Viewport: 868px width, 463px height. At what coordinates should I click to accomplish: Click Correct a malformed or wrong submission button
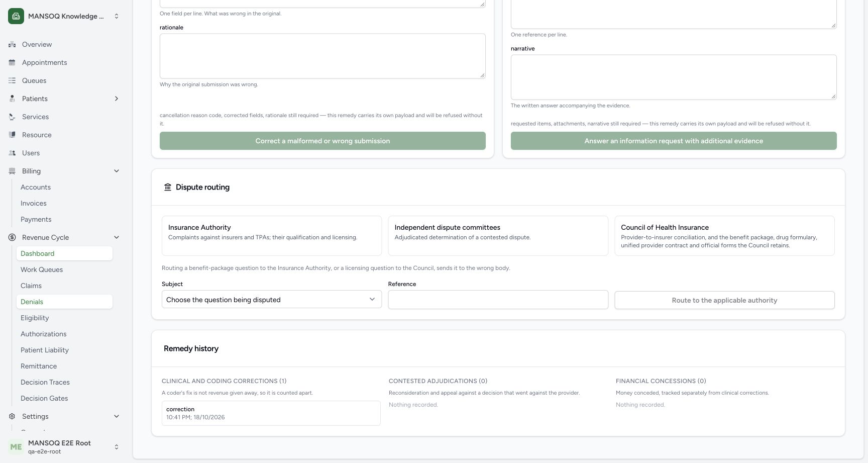point(322,141)
